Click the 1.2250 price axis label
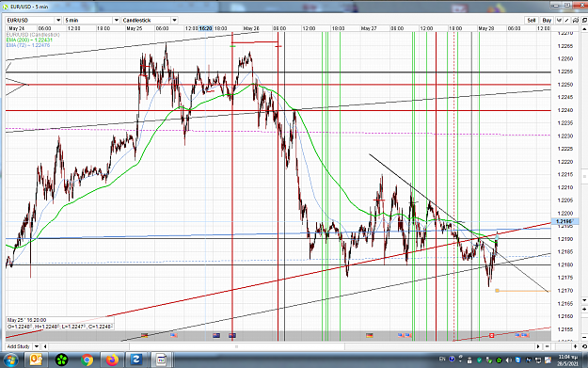 click(565, 85)
